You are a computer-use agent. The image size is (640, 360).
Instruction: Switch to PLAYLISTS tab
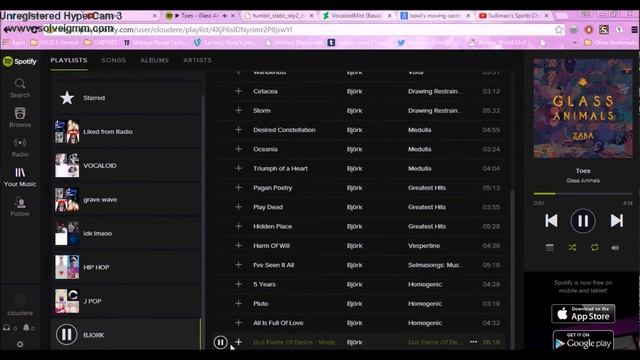click(x=69, y=60)
